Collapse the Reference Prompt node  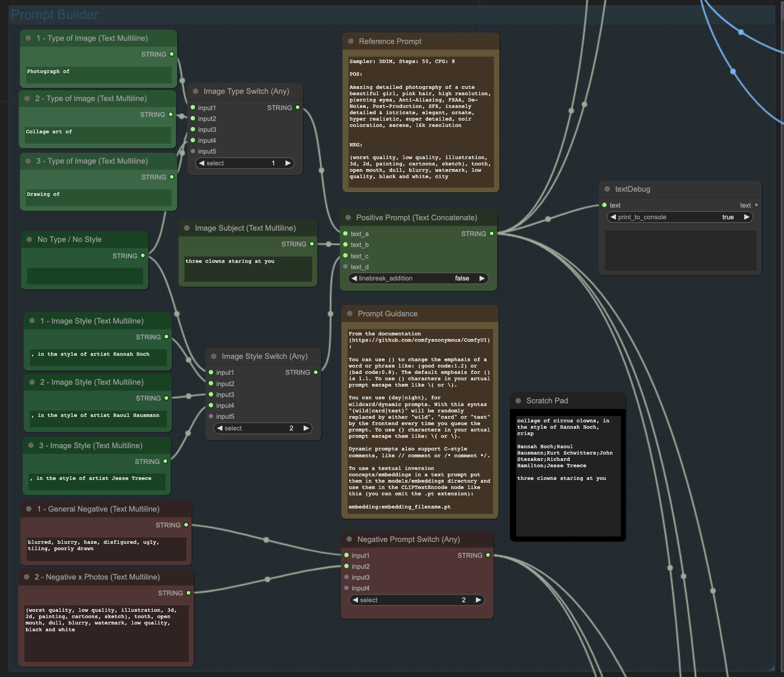(350, 41)
